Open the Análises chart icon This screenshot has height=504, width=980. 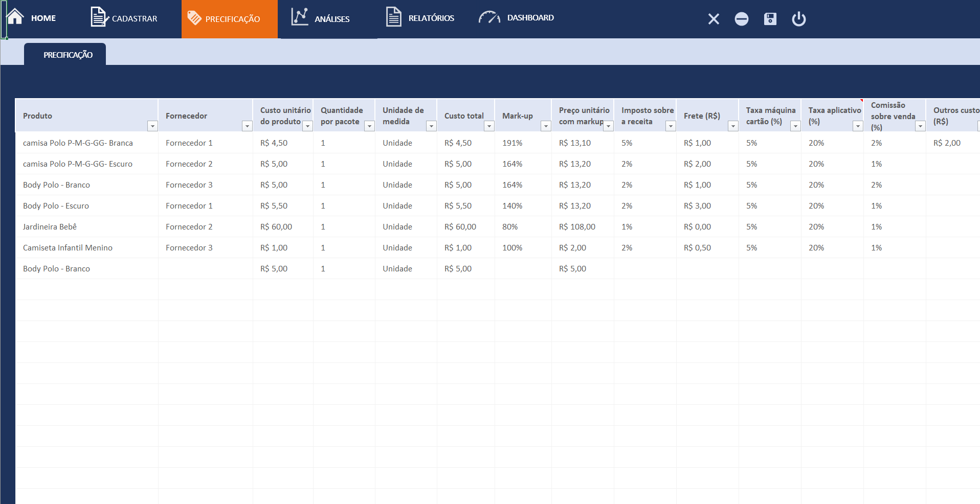point(300,17)
